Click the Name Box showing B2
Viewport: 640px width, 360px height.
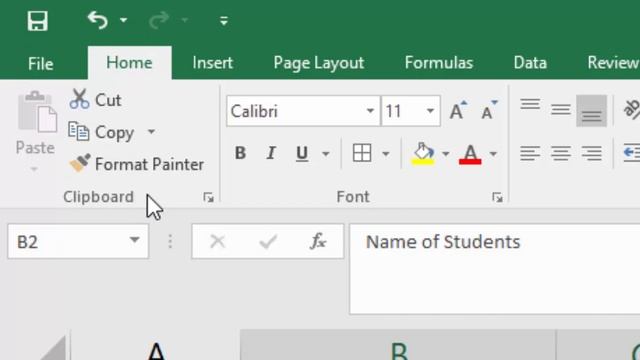78,241
